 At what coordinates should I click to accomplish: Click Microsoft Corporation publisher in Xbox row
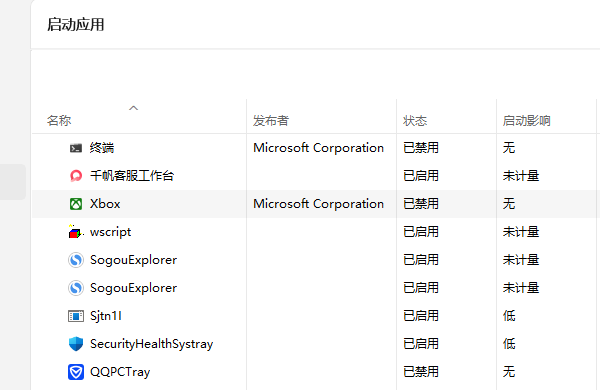(x=318, y=204)
